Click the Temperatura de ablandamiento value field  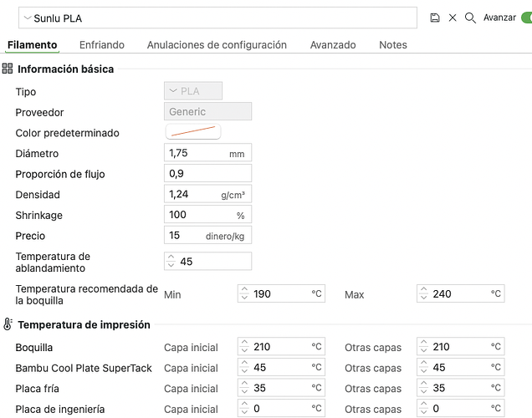(x=207, y=261)
